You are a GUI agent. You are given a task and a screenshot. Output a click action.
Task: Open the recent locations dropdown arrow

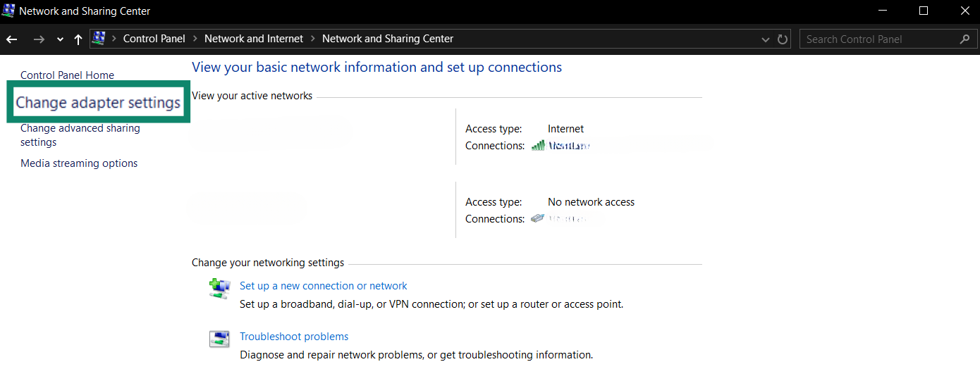[x=60, y=39]
